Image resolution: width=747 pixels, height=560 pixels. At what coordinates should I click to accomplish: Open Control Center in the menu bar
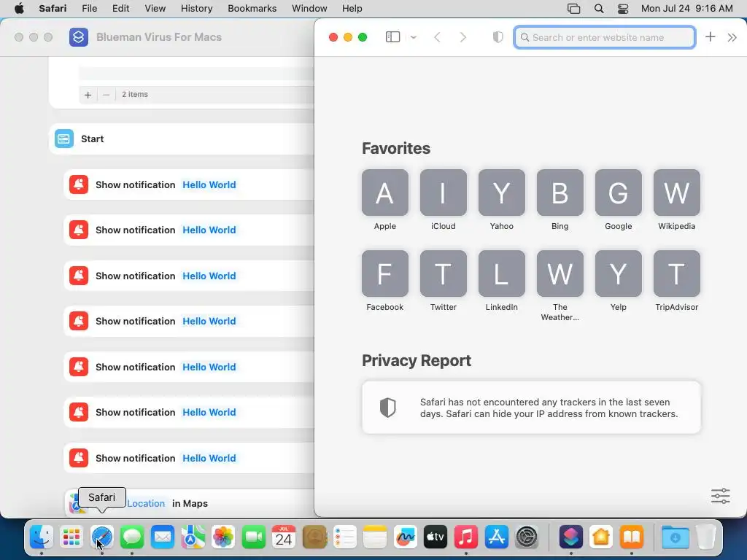click(623, 9)
